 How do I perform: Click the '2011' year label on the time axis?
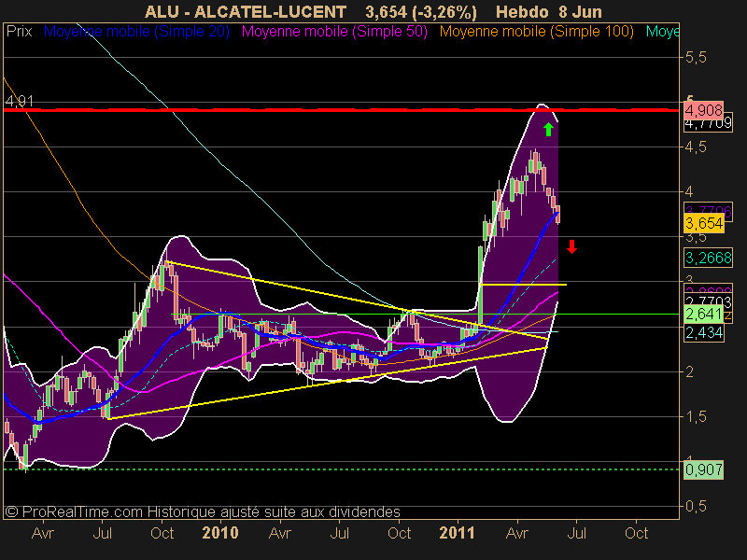(457, 532)
